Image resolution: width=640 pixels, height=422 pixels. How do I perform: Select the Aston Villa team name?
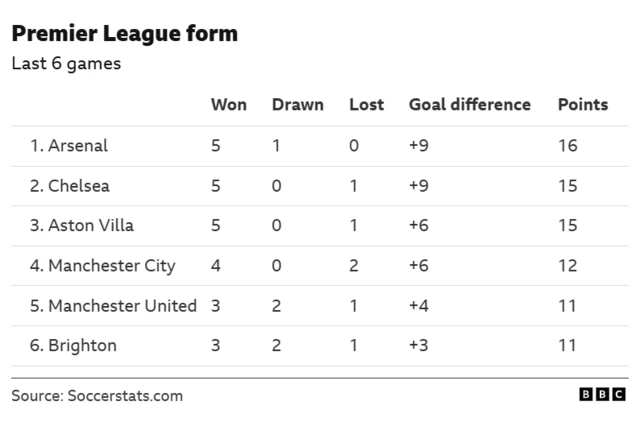click(x=83, y=226)
